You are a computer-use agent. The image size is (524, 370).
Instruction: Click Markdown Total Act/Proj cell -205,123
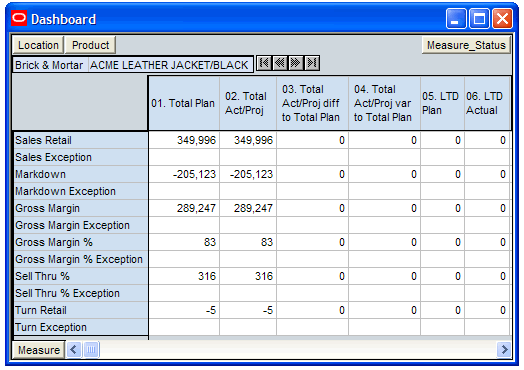(248, 174)
